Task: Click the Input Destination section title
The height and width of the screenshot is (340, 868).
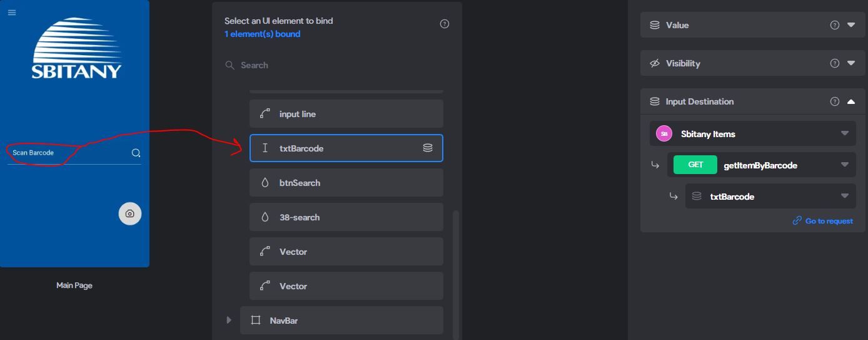Action: tap(700, 101)
